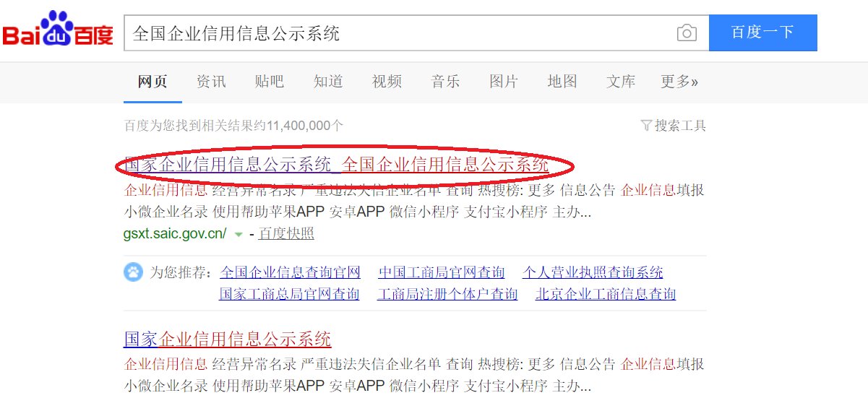Open suggested search 北京企业工商信息查询
Image resolution: width=868 pixels, height=398 pixels.
pos(606,294)
